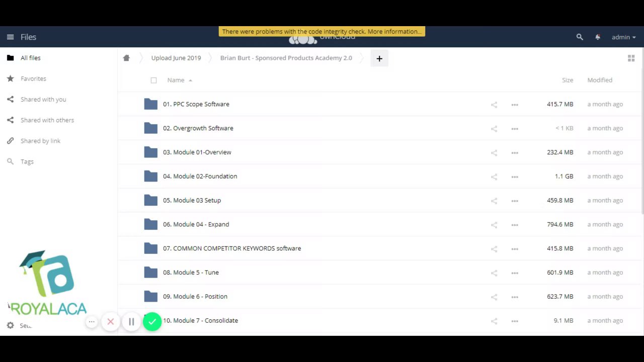Sort by Name column header
Viewport: 644px width, 362px height.
(176, 80)
